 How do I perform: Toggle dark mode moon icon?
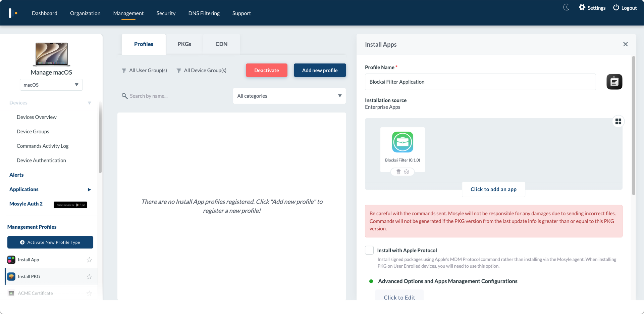[x=566, y=7]
